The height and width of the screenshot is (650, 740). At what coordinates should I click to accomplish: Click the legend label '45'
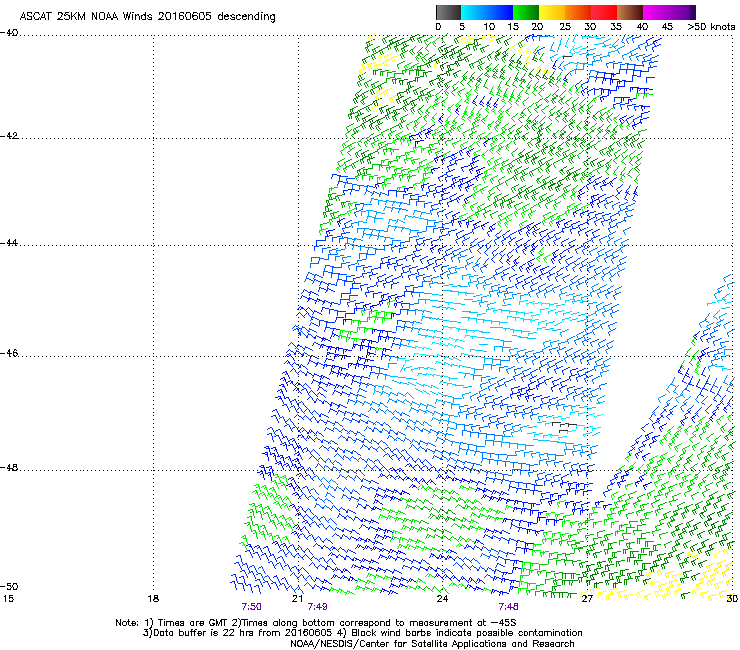(x=667, y=27)
